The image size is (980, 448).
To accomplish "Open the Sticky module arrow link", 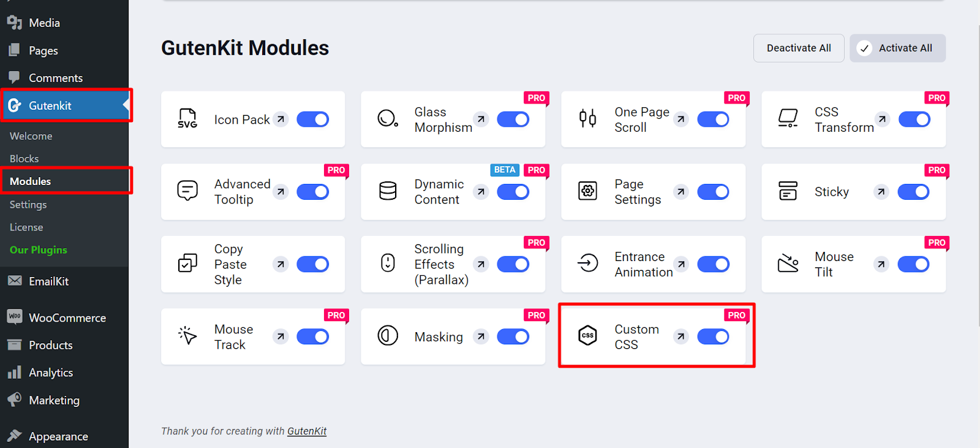I will coord(881,192).
